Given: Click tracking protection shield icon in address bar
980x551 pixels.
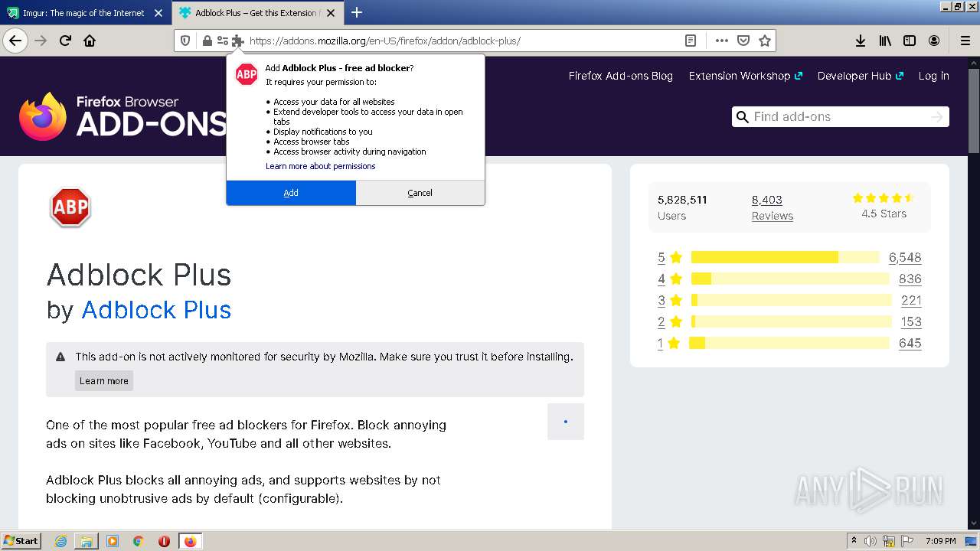Looking at the screenshot, I should click(185, 41).
